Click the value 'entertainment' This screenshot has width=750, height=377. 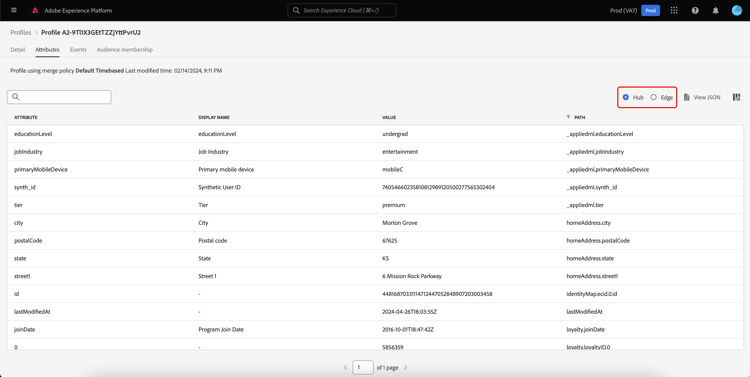[400, 152]
